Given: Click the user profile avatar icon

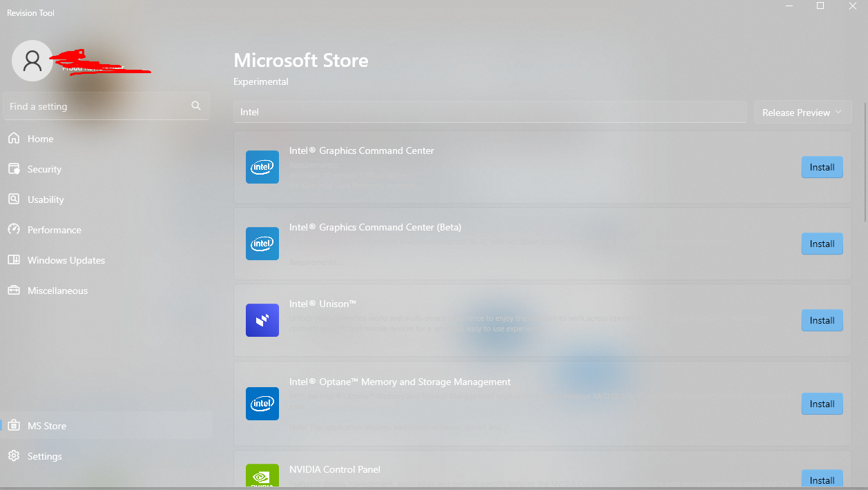Looking at the screenshot, I should tap(32, 61).
